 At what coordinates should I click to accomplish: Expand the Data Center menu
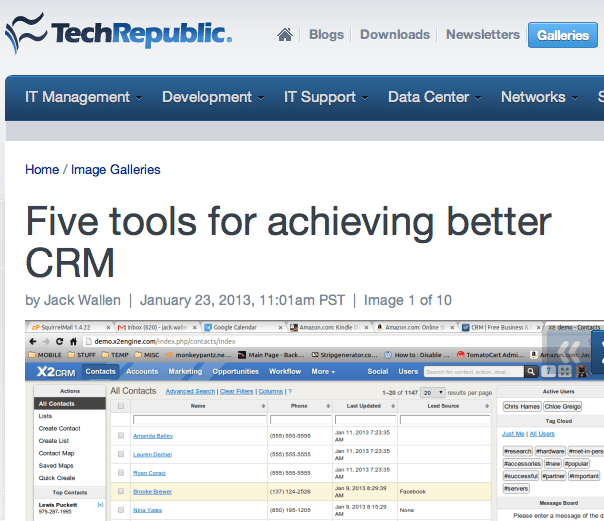435,97
